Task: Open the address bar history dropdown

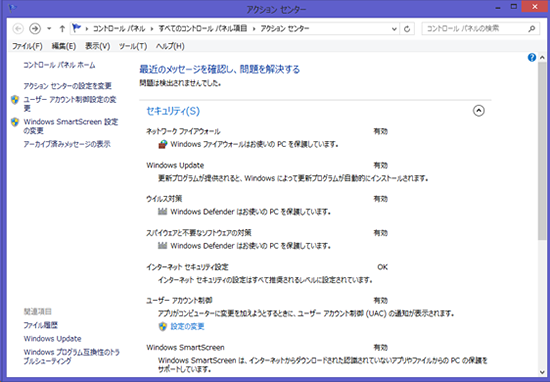Action: pyautogui.click(x=394, y=29)
